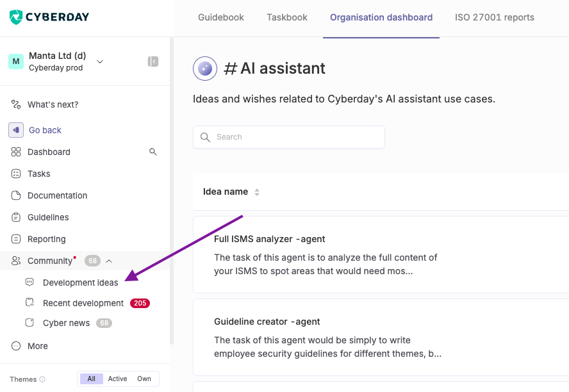The height and width of the screenshot is (392, 569).
Task: Open Reporting in the sidebar
Action: [46, 239]
